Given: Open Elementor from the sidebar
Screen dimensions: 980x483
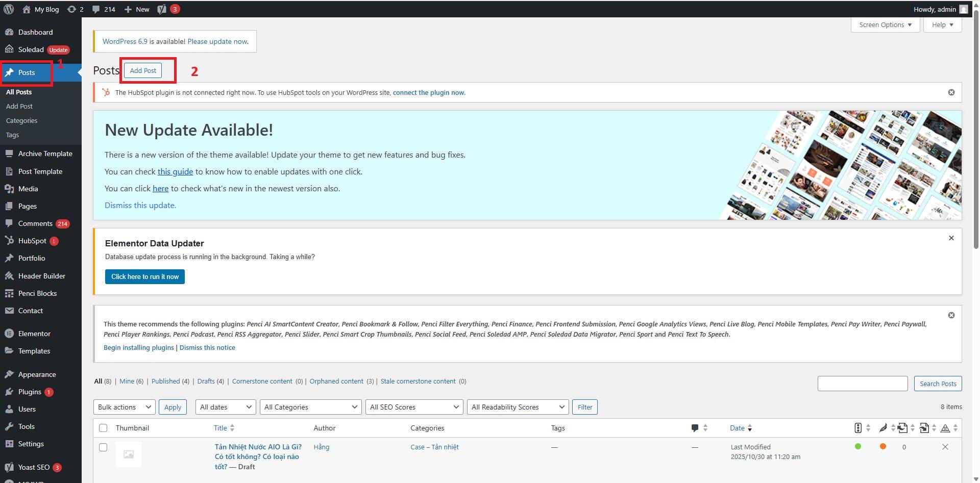Looking at the screenshot, I should 35,333.
